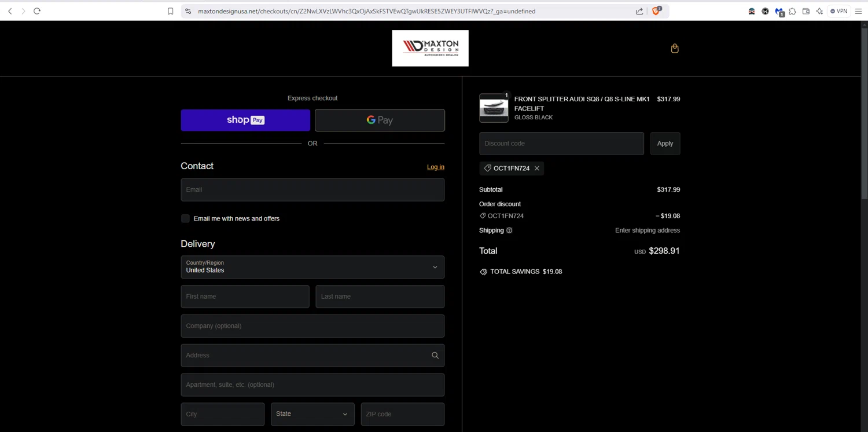Focus the ZIP code field
This screenshot has height=432, width=868.
click(x=403, y=414)
